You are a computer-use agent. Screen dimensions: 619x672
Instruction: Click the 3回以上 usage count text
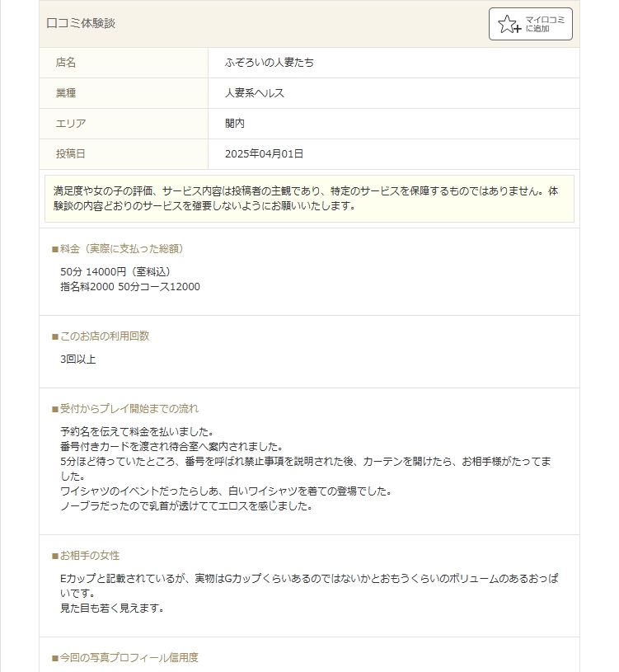click(77, 359)
